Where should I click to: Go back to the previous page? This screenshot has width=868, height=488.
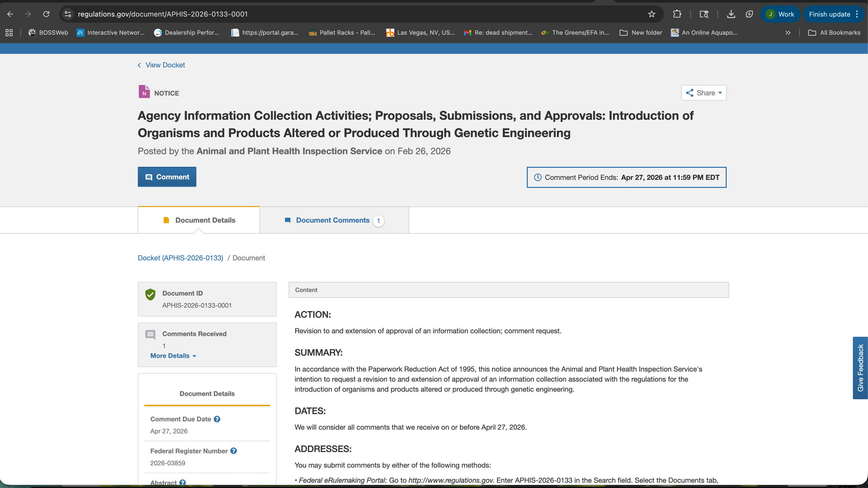tap(10, 14)
